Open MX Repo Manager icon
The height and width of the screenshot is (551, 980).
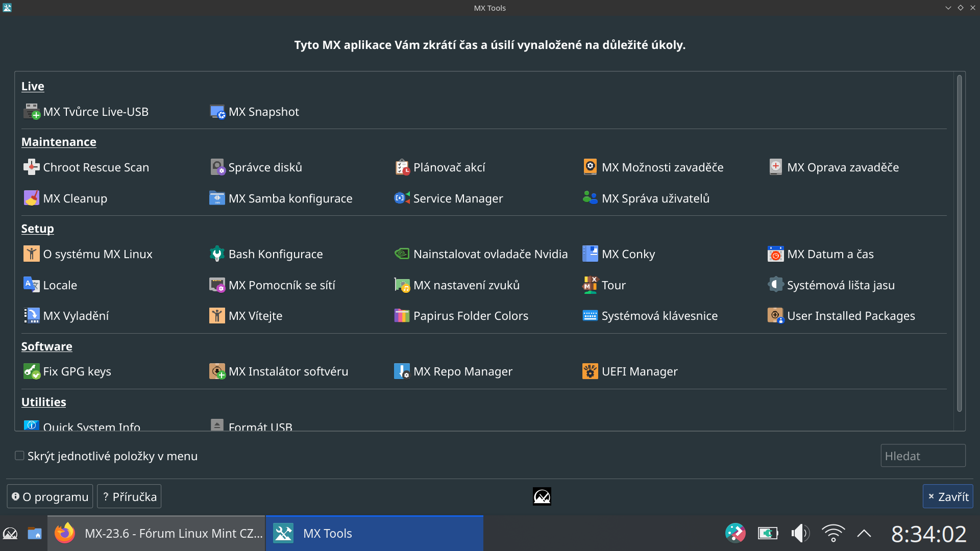(x=402, y=371)
